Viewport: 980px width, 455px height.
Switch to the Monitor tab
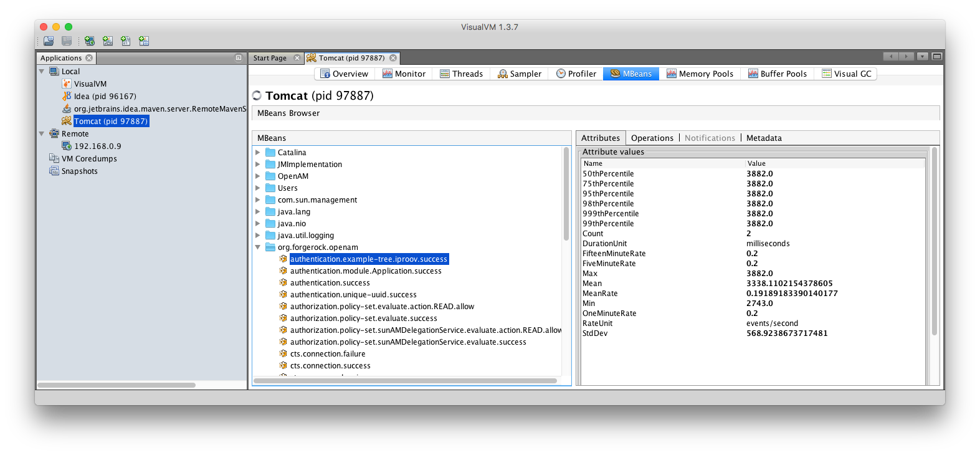pos(404,74)
